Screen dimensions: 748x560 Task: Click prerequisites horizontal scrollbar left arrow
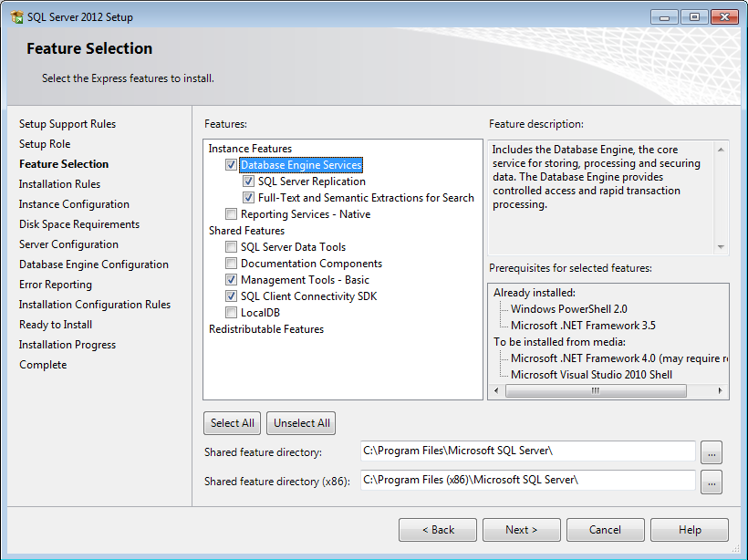496,390
